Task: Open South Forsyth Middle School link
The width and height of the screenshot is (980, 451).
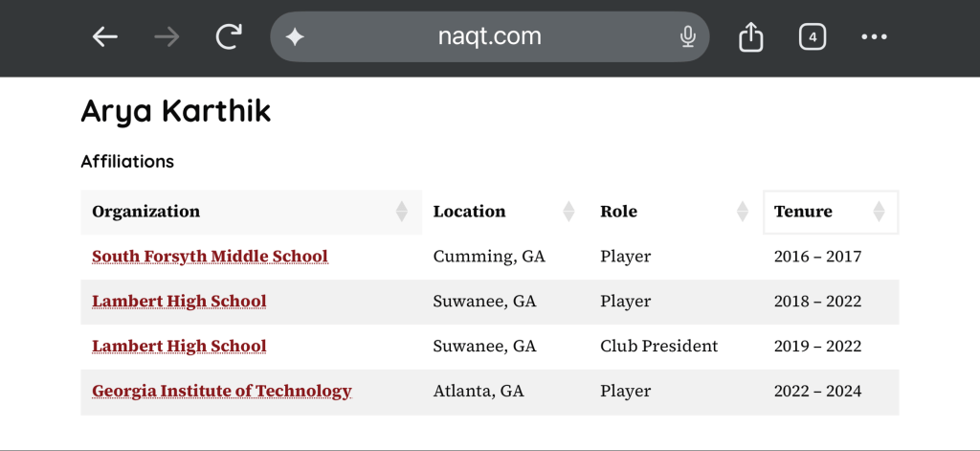Action: tap(210, 257)
